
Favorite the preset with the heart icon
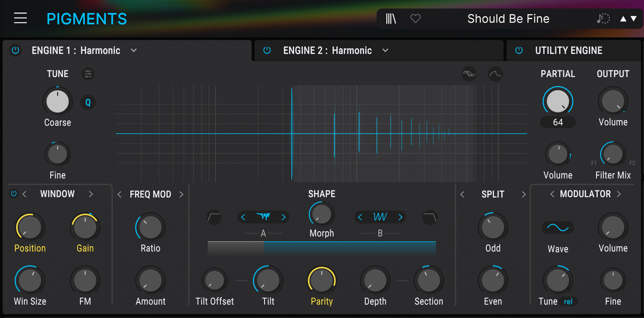click(416, 19)
